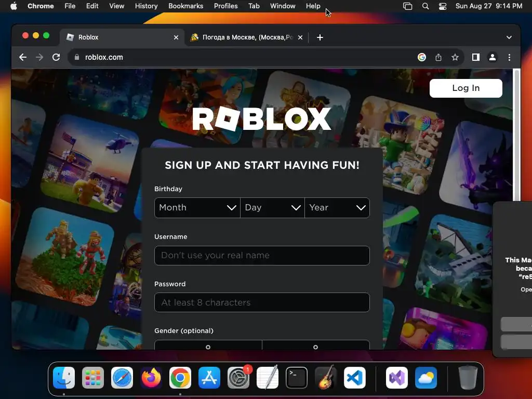Open the File menu

(x=70, y=6)
